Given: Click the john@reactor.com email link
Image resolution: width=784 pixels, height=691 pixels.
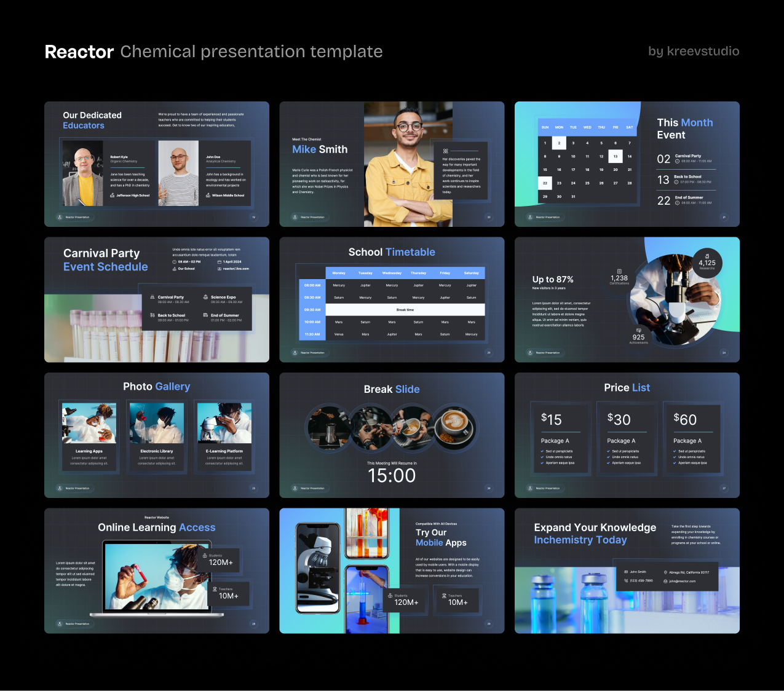Looking at the screenshot, I should pyautogui.click(x=684, y=581).
